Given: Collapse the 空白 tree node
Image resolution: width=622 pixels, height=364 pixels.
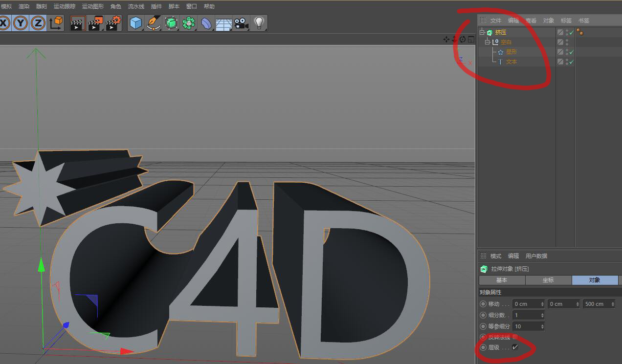Looking at the screenshot, I should coord(488,42).
